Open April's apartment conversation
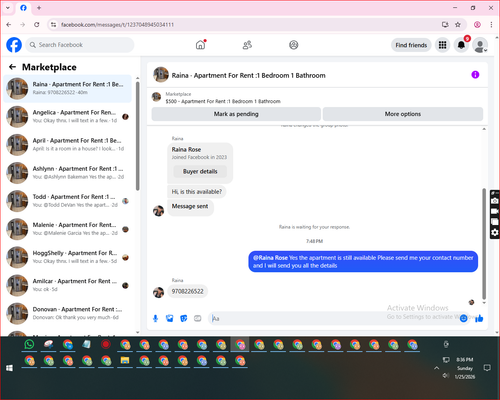 click(68, 145)
